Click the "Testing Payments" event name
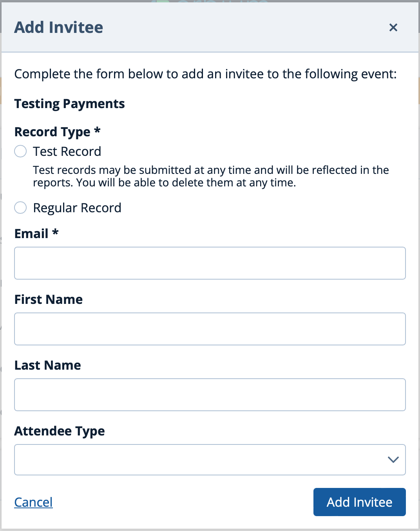 (69, 104)
